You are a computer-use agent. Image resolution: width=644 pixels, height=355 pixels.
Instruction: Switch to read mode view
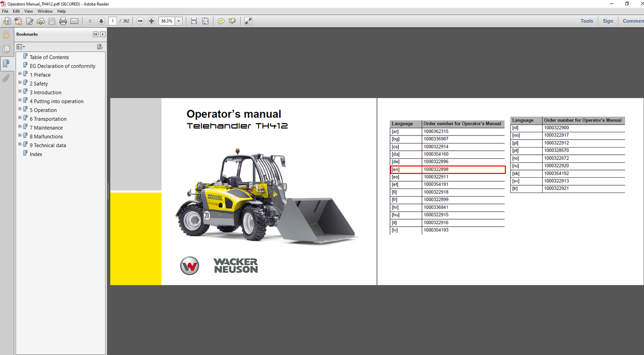(x=248, y=21)
